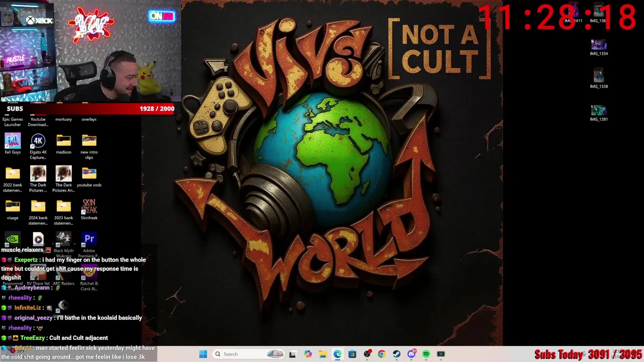
Task: Click the Exepertz chat username
Action: [26, 260]
